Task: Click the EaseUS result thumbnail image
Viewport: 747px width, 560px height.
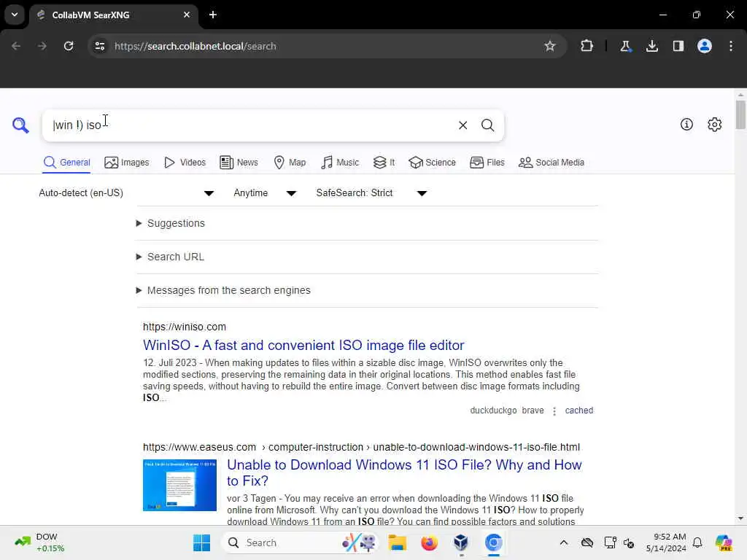Action: [x=179, y=485]
